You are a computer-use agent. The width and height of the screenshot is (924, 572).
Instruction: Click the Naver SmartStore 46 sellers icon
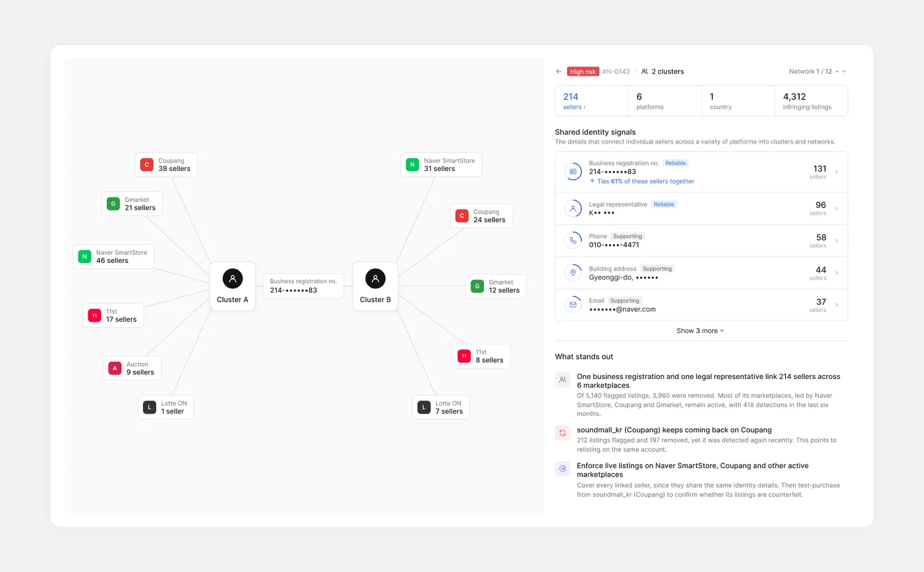pos(85,257)
